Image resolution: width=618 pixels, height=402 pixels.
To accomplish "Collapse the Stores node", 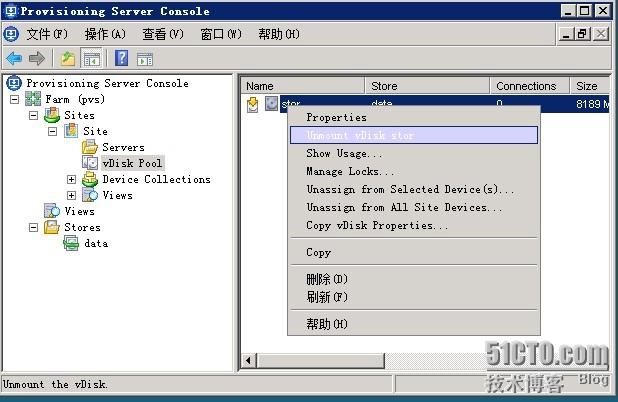I will click(34, 227).
